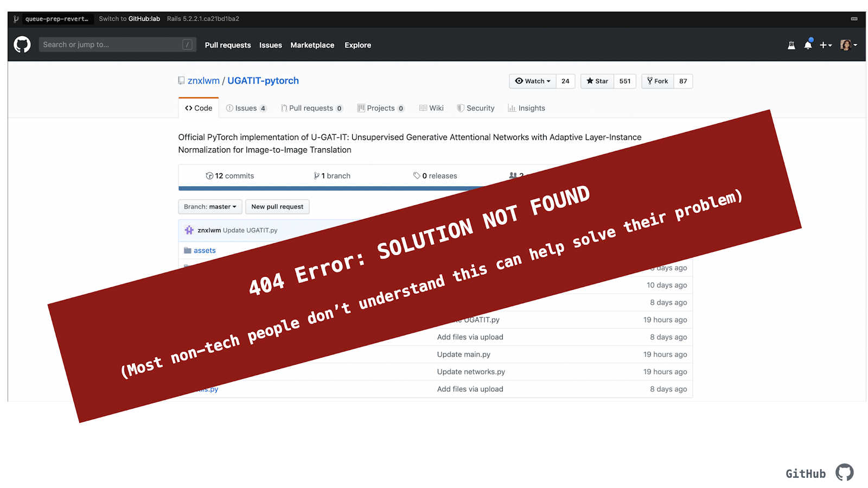This screenshot has width=868, height=488.
Task: Open Pull requests in top navigation
Action: click(x=228, y=45)
